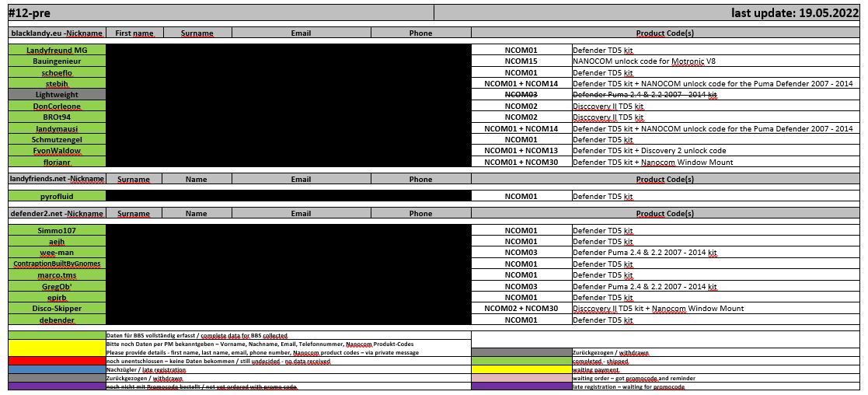
Task: Select product code cell 'NCOM15'
Action: [521, 61]
